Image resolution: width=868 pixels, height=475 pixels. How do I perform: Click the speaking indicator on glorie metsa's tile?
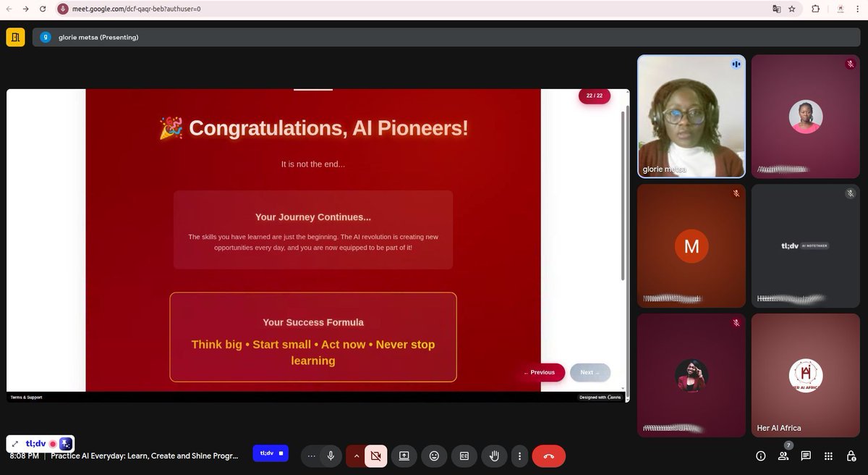coord(736,64)
